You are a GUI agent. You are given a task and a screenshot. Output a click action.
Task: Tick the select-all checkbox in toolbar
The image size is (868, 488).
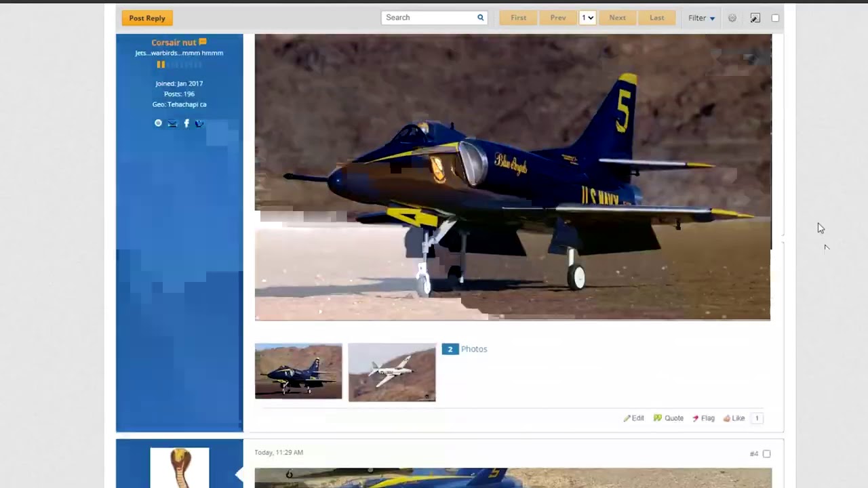(x=776, y=18)
